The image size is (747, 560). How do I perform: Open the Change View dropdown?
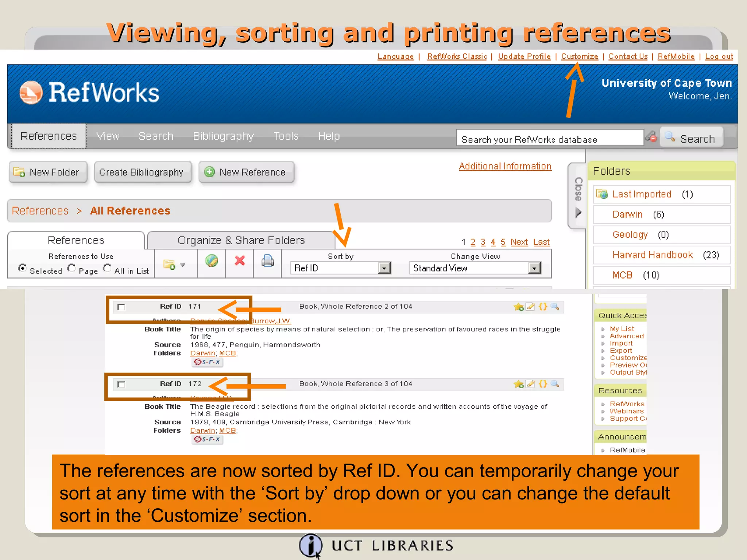475,268
